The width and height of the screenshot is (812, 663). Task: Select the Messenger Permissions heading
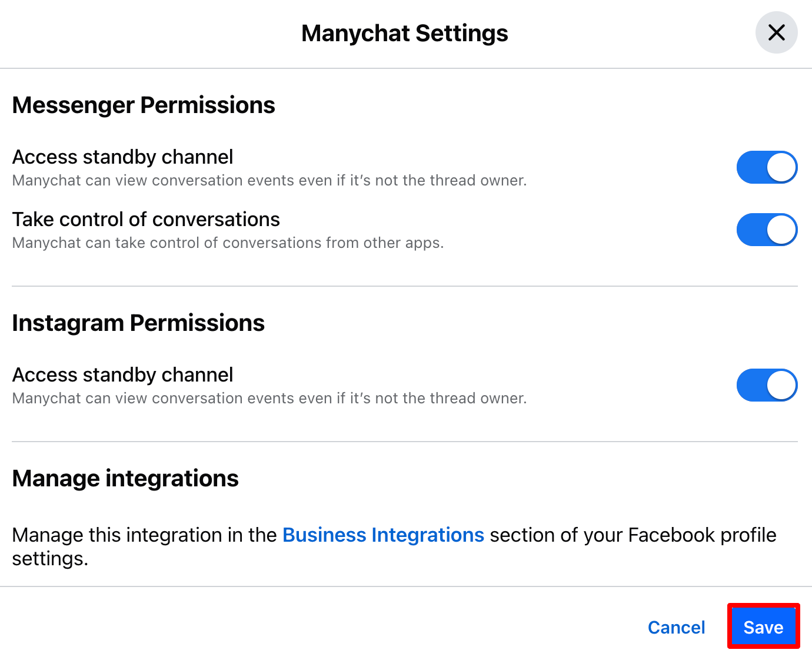144,105
